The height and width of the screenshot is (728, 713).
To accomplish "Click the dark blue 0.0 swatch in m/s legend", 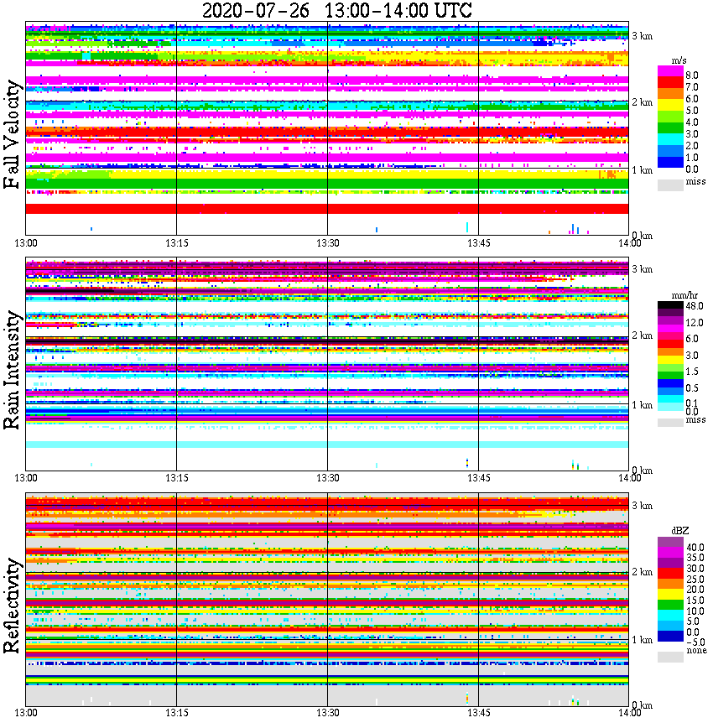I will (670, 163).
